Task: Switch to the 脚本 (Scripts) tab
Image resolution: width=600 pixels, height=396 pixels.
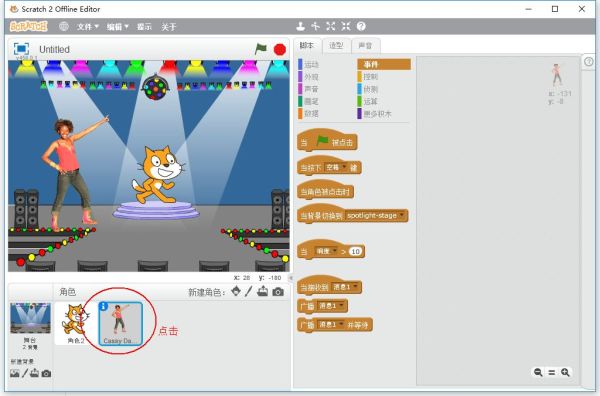Action: [x=307, y=46]
